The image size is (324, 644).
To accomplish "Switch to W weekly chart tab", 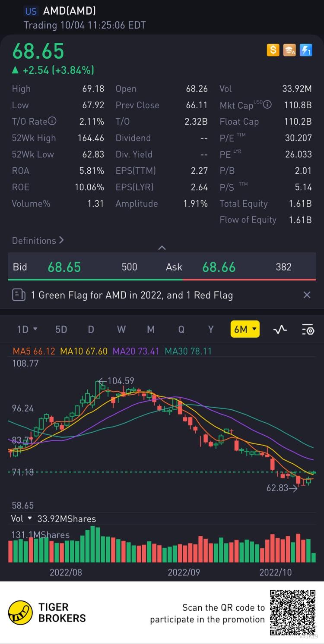I will tap(121, 330).
